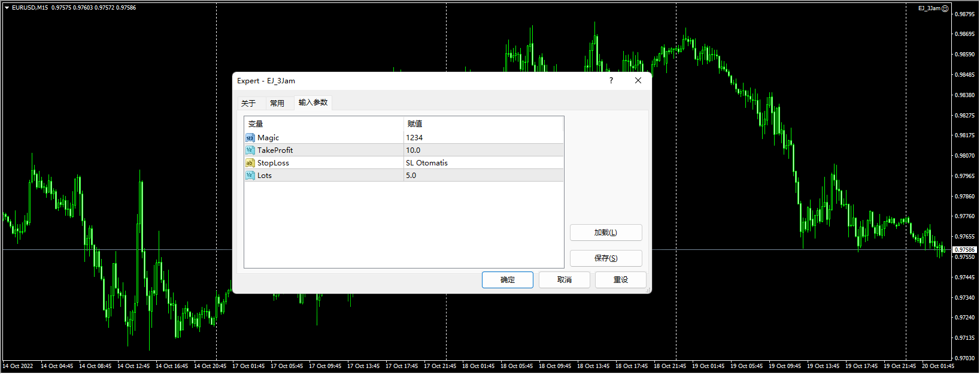Open the 常用 tab
The width and height of the screenshot is (980, 374).
pyautogui.click(x=277, y=103)
